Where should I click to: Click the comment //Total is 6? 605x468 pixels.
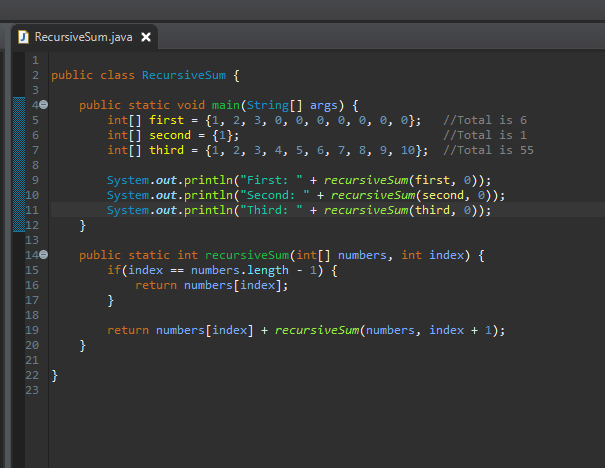(x=485, y=120)
